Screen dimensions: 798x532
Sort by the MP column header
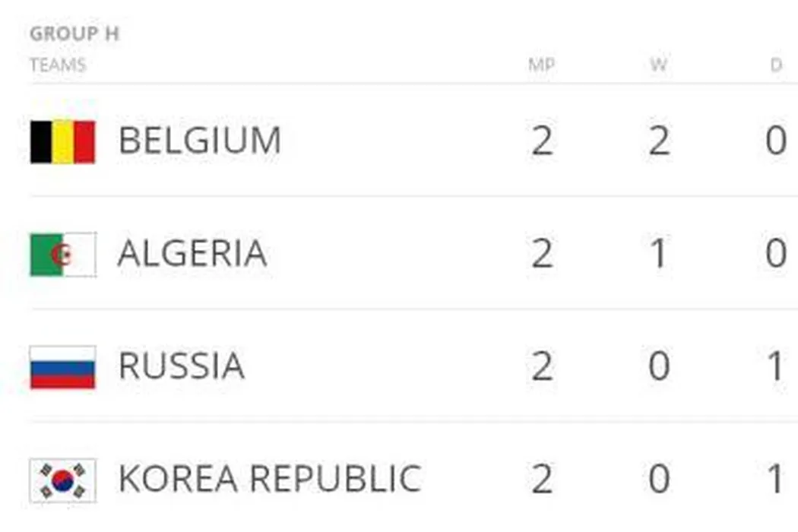(541, 65)
